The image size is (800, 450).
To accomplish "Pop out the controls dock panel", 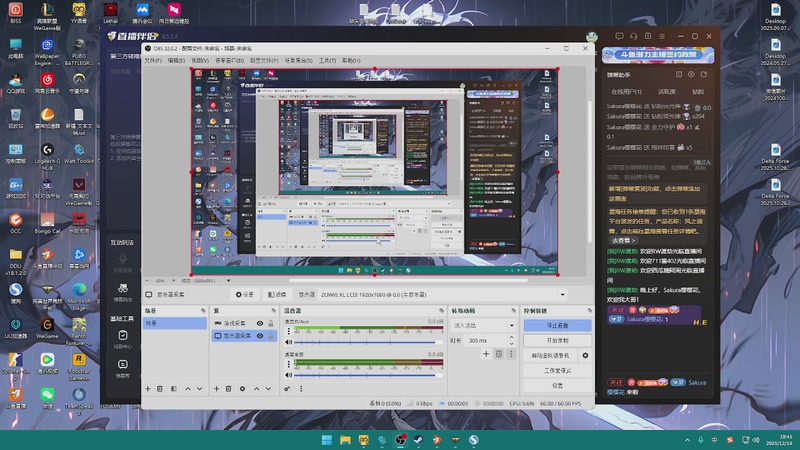I will [589, 310].
